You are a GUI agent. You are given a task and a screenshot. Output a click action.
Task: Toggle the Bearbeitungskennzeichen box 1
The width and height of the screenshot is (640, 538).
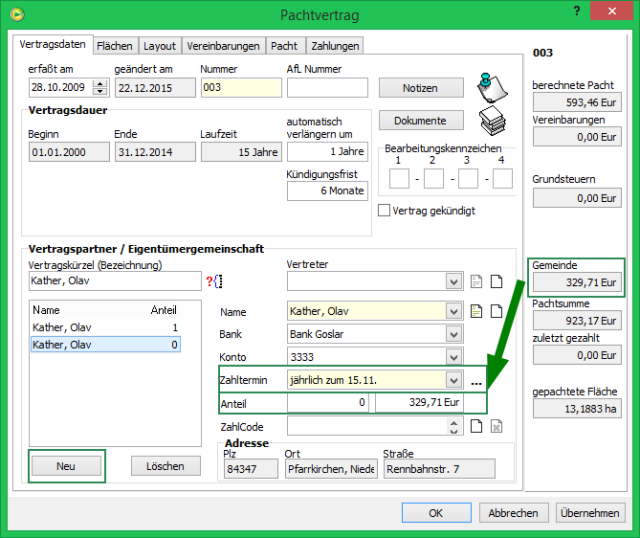(x=398, y=179)
